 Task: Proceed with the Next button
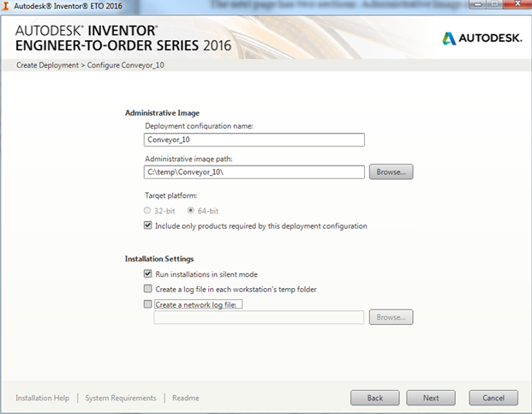pos(431,398)
